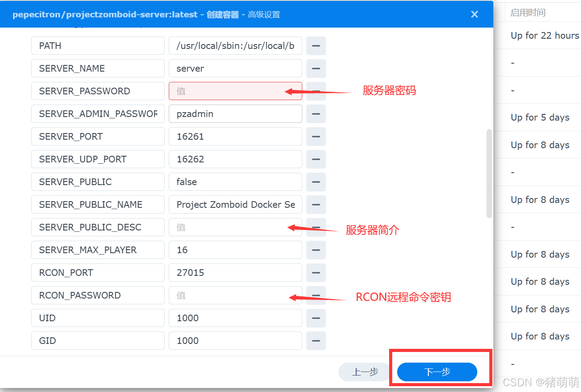Image resolution: width=581 pixels, height=392 pixels.
Task: Remove the SERVER_PORT variable row
Action: pos(316,137)
